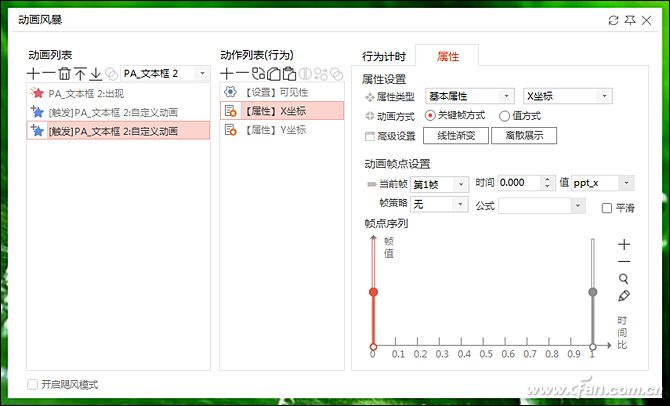670x406 pixels.
Task: Select 【设置】可见性 action row
Action: 282,92
